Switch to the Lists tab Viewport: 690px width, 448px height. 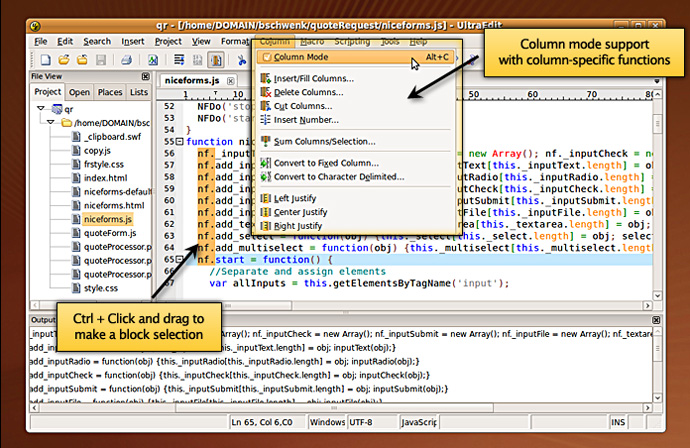coord(139,92)
